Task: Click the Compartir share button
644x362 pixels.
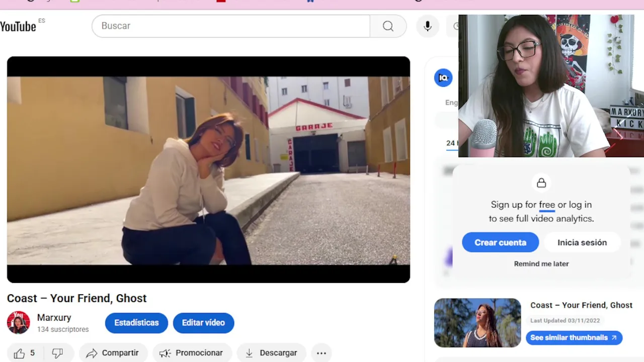Action: tap(113, 353)
